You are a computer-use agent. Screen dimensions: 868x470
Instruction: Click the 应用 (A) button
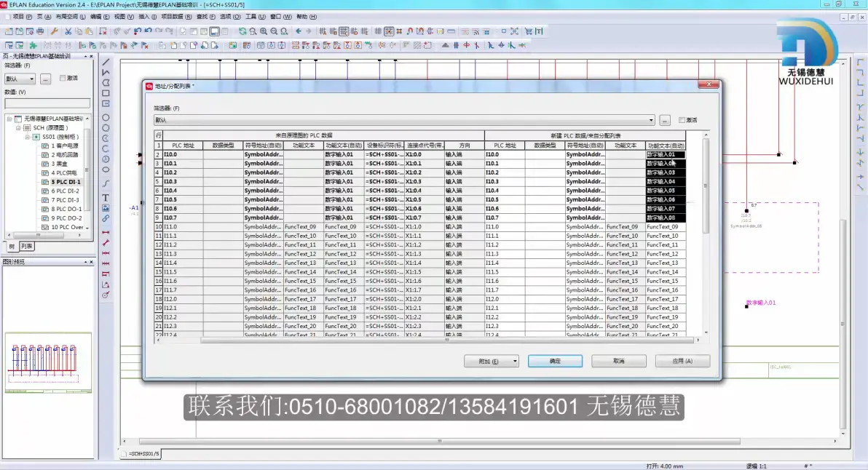pyautogui.click(x=682, y=361)
